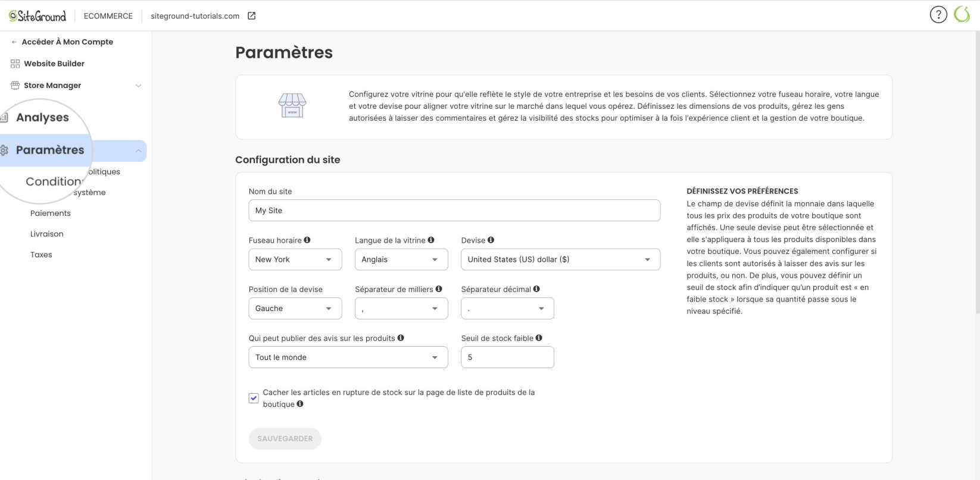Image resolution: width=980 pixels, height=480 pixels.
Task: Collapse the Paramètres section chevron
Action: [138, 151]
